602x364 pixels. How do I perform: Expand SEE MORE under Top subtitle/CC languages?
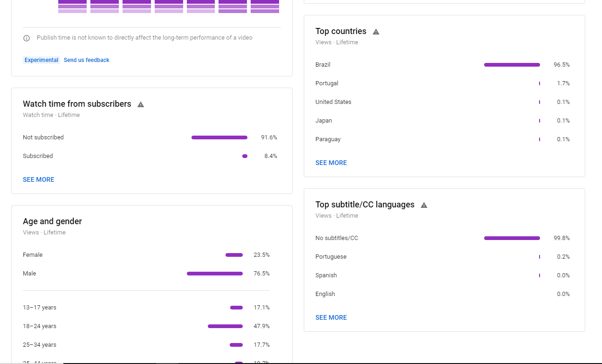tap(331, 317)
